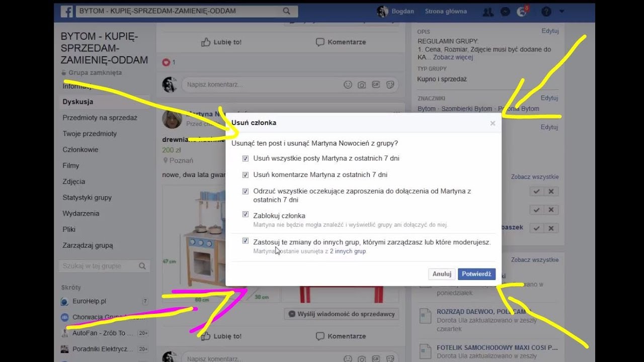Viewport: 644px width, 362px height.
Task: Open the '2 innych grup' link
Action: (x=348, y=251)
